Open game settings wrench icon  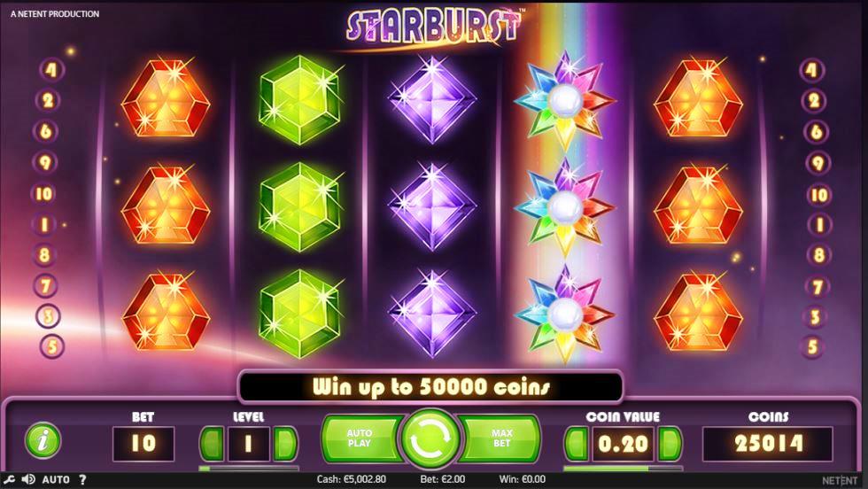[x=9, y=479]
